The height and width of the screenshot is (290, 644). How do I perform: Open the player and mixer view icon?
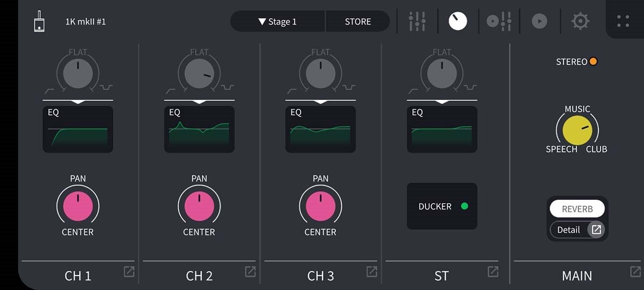click(x=499, y=21)
